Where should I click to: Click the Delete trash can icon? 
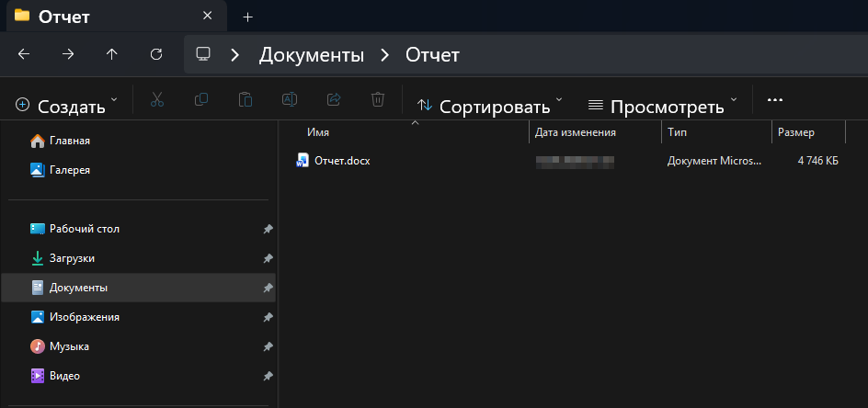tap(378, 99)
